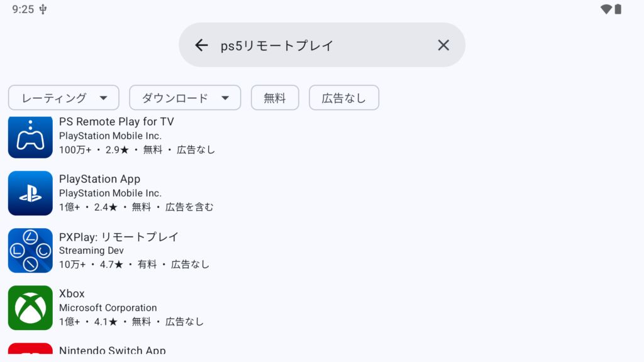Clear the search query with X icon
Viewport: 644px width, 362px height.
(x=443, y=45)
